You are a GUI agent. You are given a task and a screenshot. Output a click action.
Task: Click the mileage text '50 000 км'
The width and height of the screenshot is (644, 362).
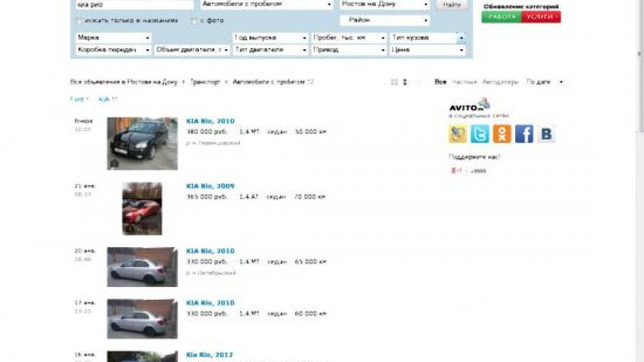[311, 131]
